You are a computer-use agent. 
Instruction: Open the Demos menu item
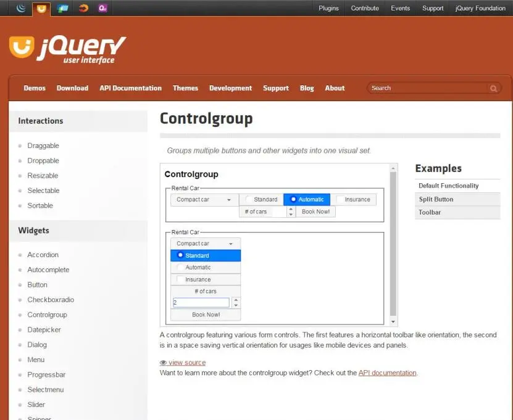click(35, 88)
